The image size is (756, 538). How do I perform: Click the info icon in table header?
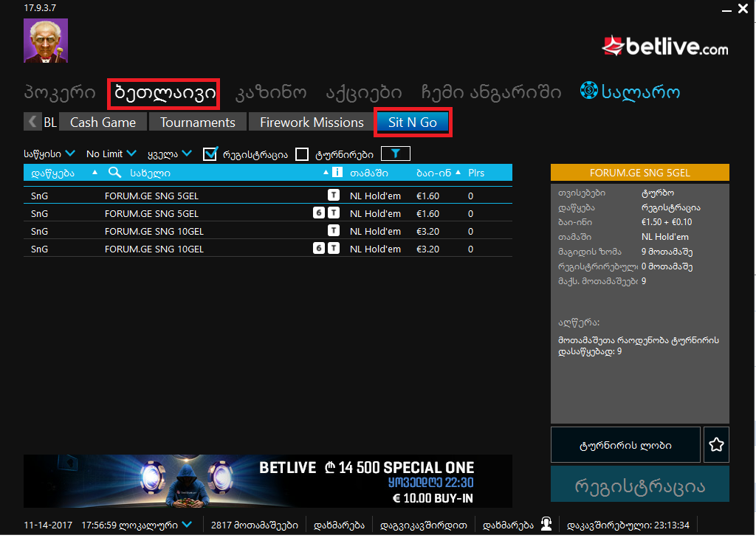pos(337,172)
